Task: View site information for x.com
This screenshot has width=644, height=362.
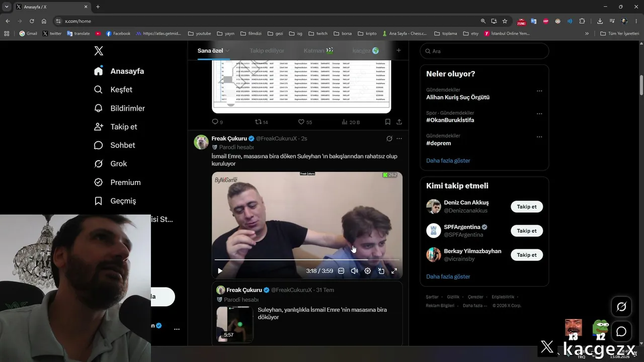Action: 58,21
